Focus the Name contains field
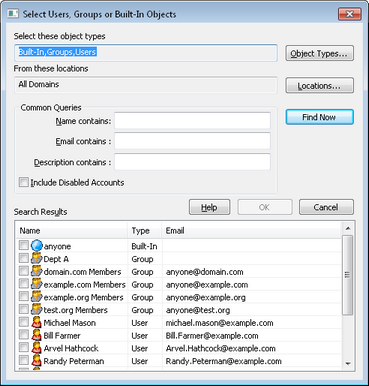 point(192,121)
